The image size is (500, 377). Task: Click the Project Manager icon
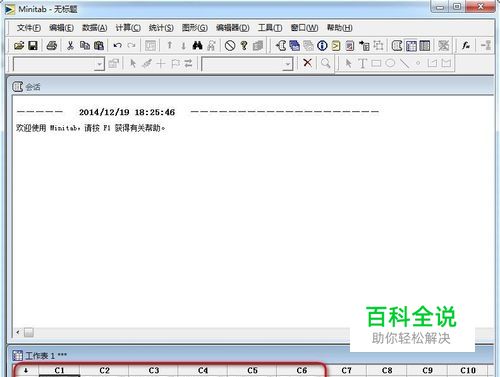425,46
